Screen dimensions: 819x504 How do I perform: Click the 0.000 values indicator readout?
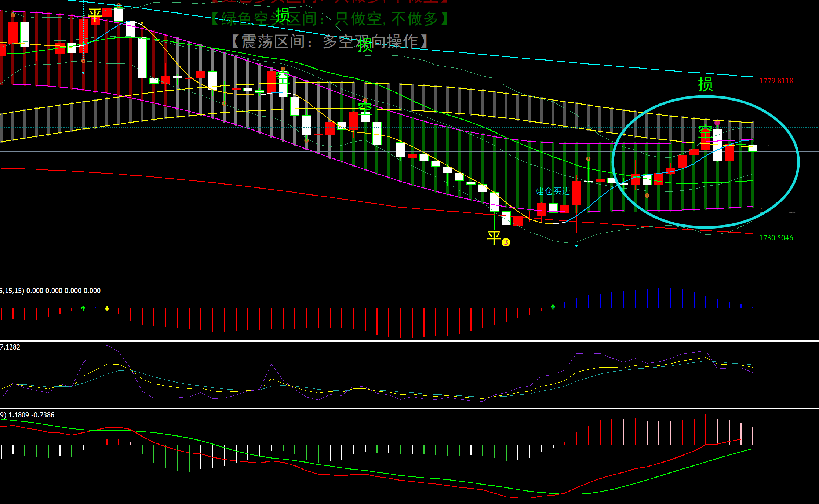tap(63, 291)
